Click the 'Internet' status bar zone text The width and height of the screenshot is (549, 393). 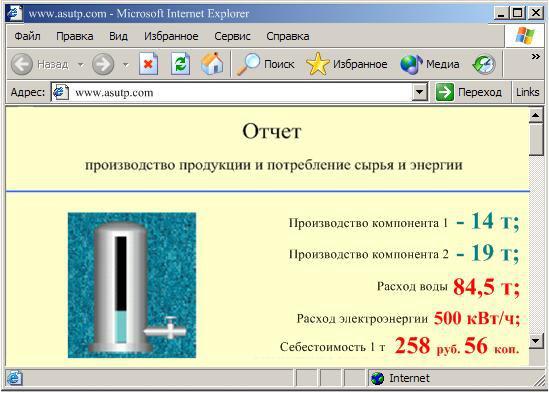[x=409, y=378]
